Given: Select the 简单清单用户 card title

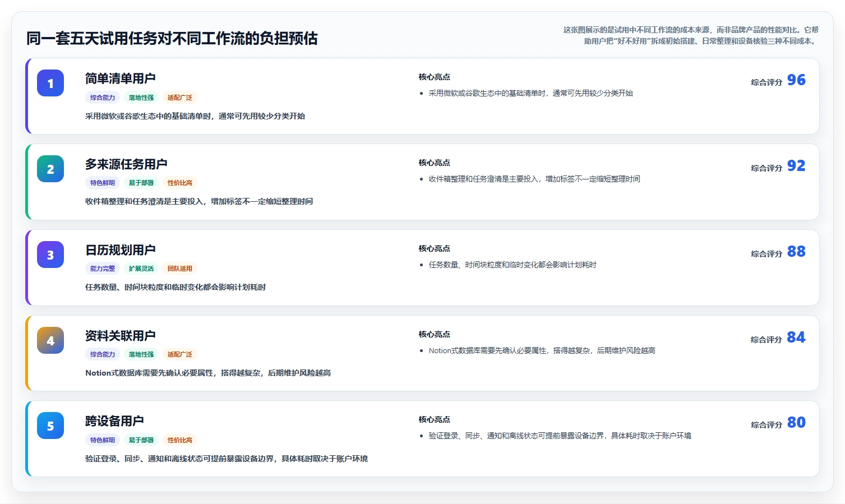Looking at the screenshot, I should 121,78.
